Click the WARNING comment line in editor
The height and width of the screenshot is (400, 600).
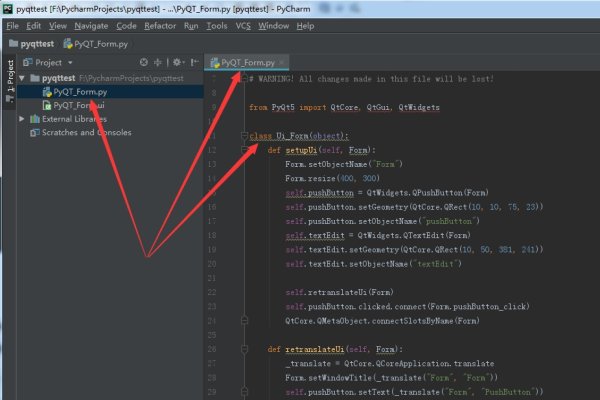(372, 79)
